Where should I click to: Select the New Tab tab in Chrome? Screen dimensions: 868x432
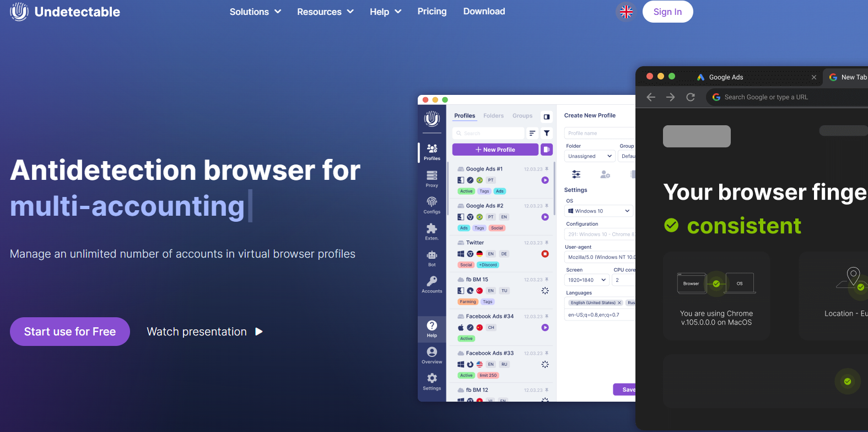click(x=847, y=77)
